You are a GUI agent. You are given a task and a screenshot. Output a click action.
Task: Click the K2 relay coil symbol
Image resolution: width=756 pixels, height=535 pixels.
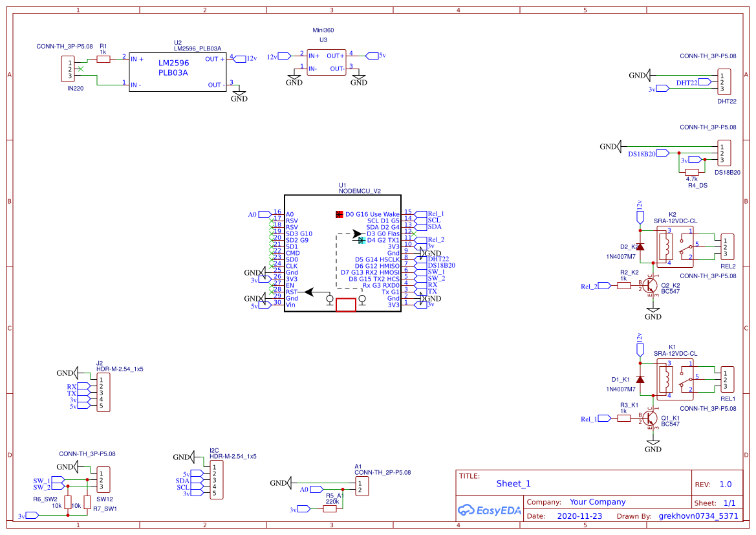(665, 246)
